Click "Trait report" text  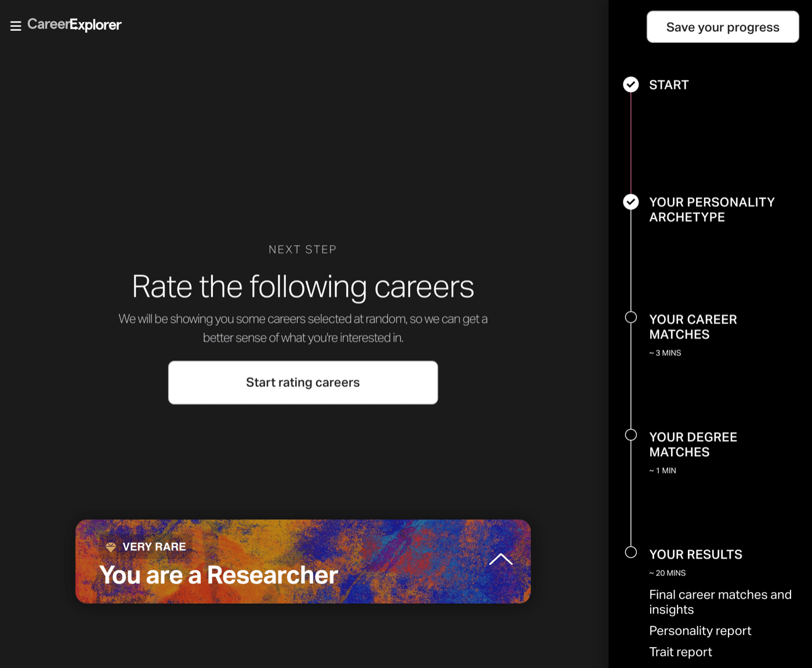pos(680,652)
